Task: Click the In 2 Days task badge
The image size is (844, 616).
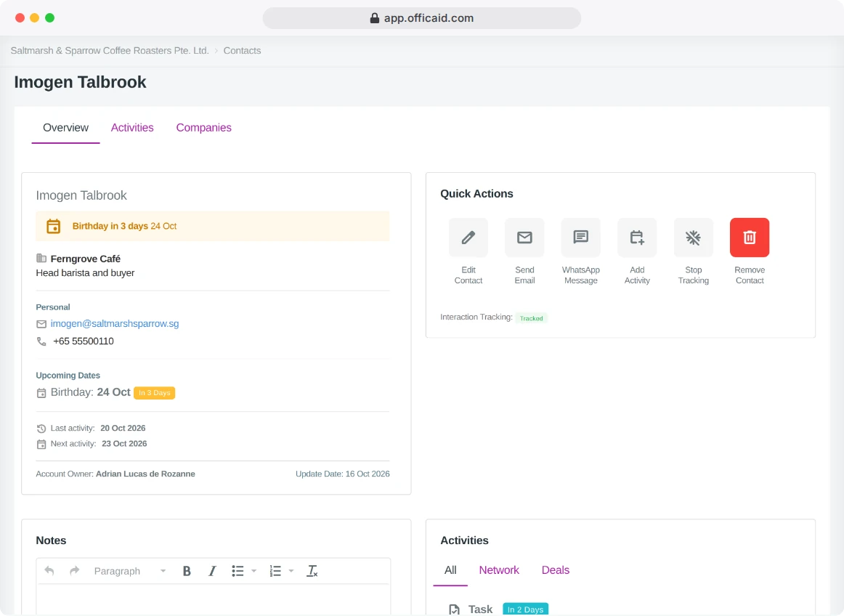Action: pyautogui.click(x=525, y=609)
